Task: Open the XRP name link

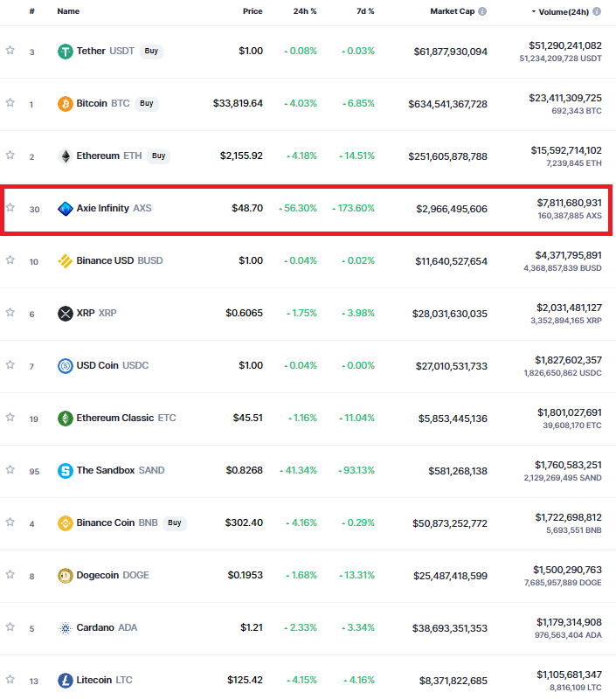Action: [x=97, y=314]
